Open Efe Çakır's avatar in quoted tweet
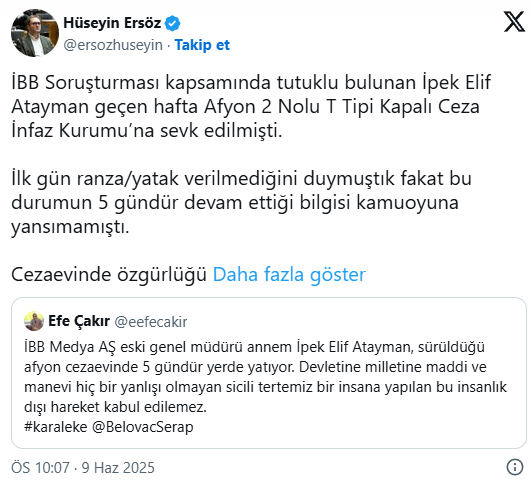 coord(34,321)
